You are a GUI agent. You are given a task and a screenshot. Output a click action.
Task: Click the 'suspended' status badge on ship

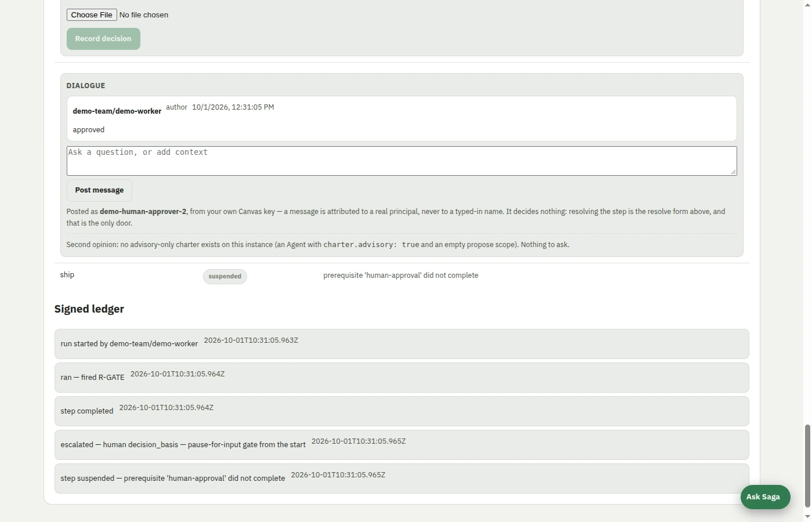[225, 277]
